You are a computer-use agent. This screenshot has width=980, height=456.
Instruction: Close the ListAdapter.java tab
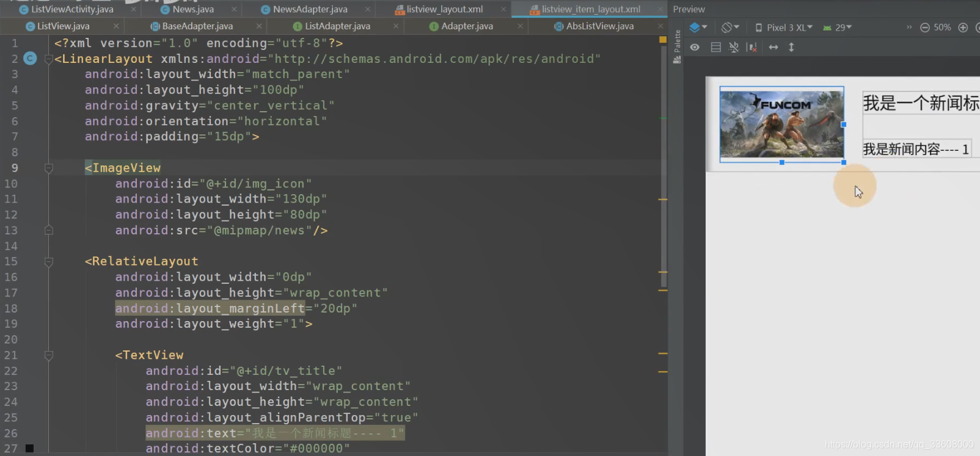(x=396, y=26)
